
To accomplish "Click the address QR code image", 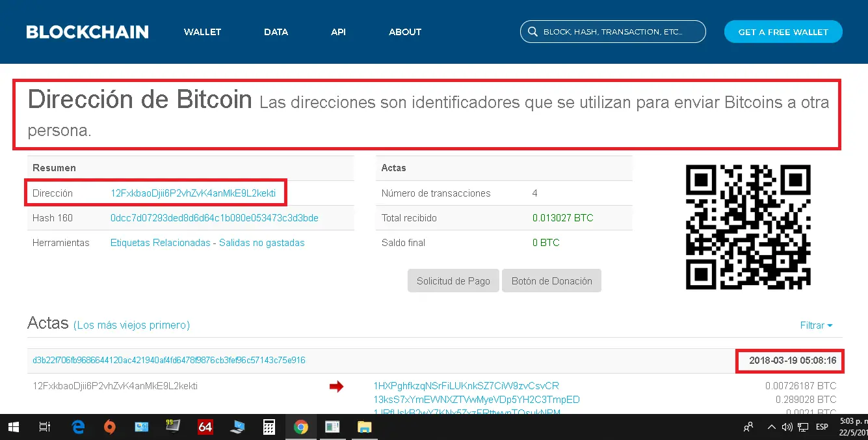I will point(748,227).
